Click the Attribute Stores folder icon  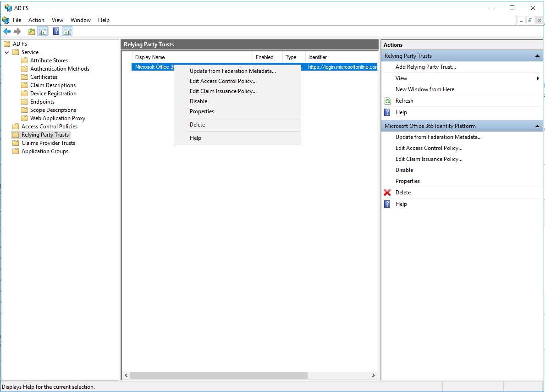pos(24,61)
